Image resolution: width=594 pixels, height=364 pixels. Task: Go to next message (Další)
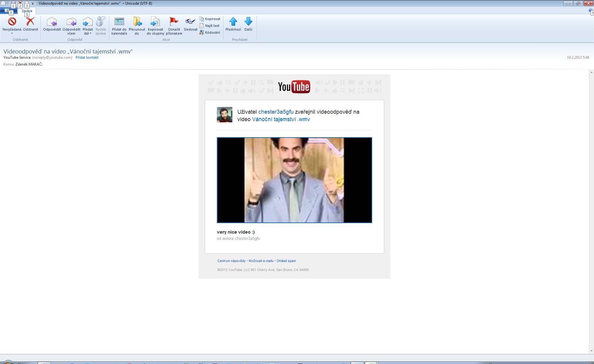coord(248,24)
